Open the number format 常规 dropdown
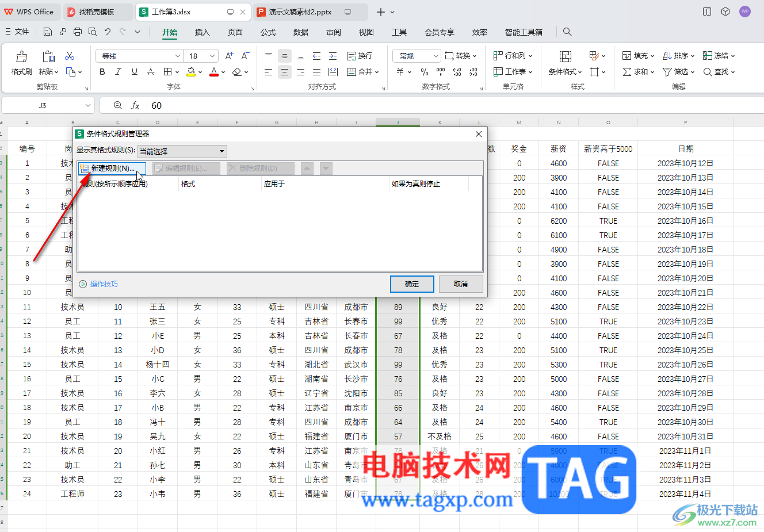The height and width of the screenshot is (532, 764). pos(436,56)
